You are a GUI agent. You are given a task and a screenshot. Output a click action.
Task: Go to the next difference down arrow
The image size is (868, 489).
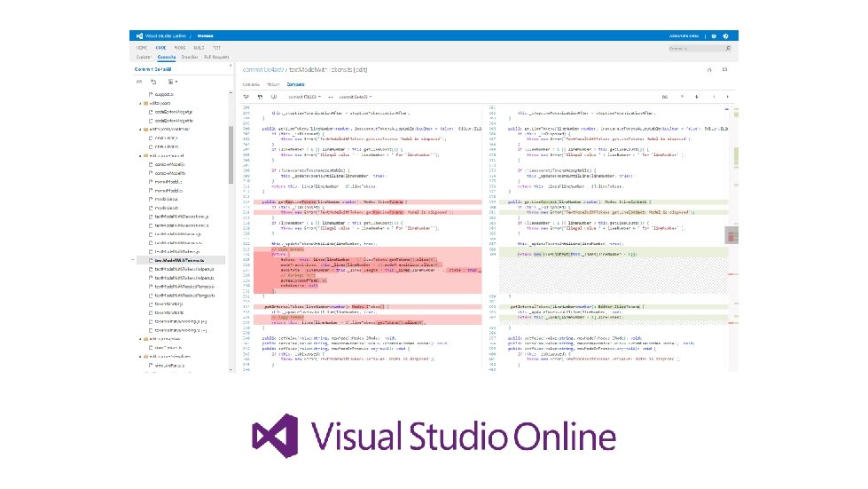pos(696,97)
